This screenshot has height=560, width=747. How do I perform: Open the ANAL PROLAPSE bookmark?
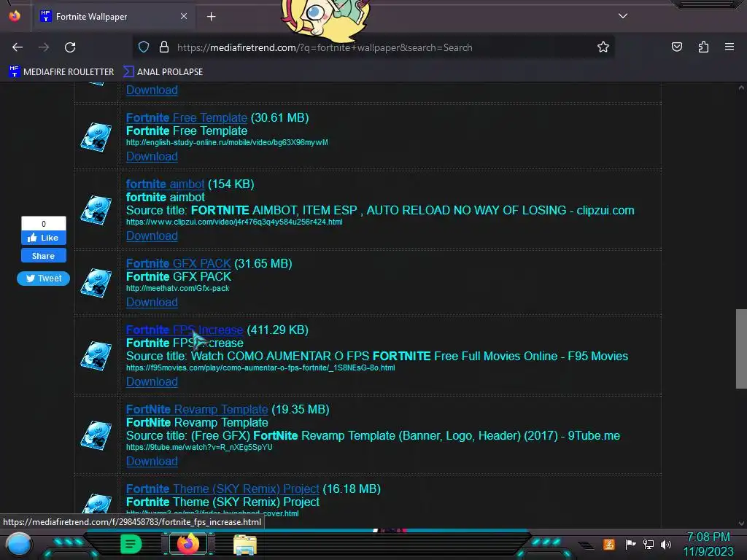pyautogui.click(x=163, y=72)
